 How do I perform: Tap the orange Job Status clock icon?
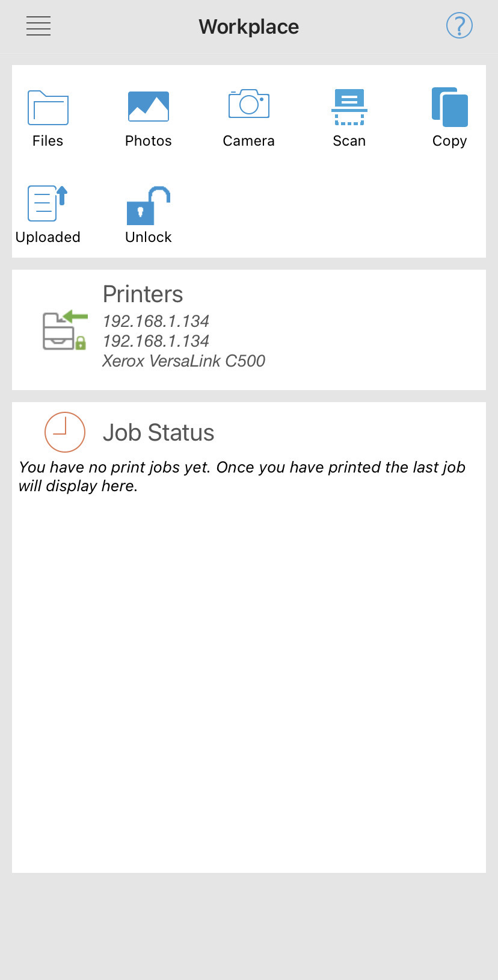[x=65, y=432]
